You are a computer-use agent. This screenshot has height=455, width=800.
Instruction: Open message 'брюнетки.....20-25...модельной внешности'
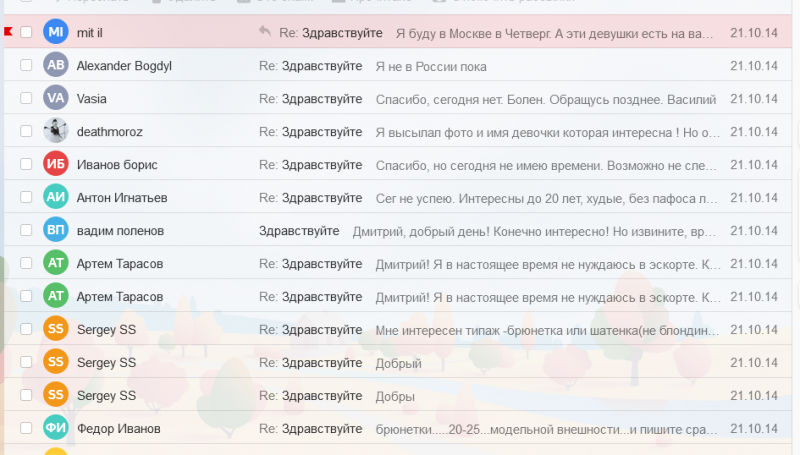point(546,429)
